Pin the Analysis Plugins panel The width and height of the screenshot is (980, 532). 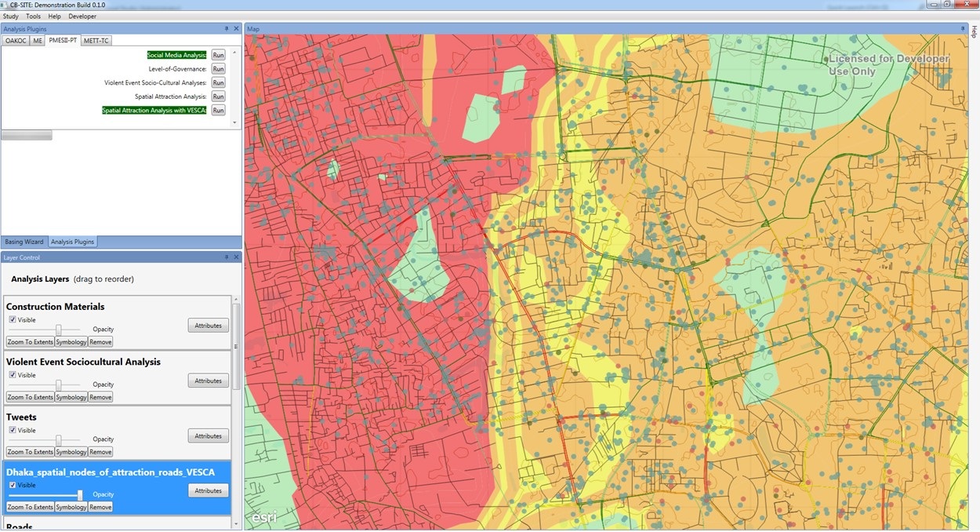(227, 29)
